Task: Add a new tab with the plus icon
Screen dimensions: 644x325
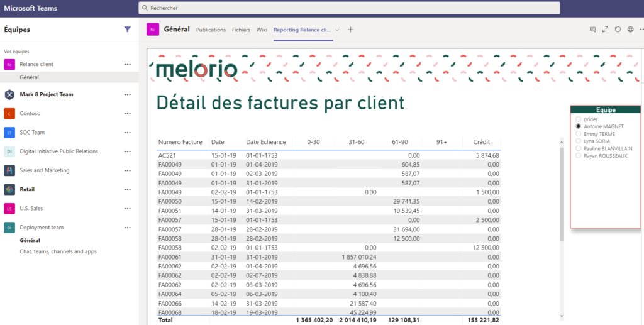Action: (x=351, y=30)
